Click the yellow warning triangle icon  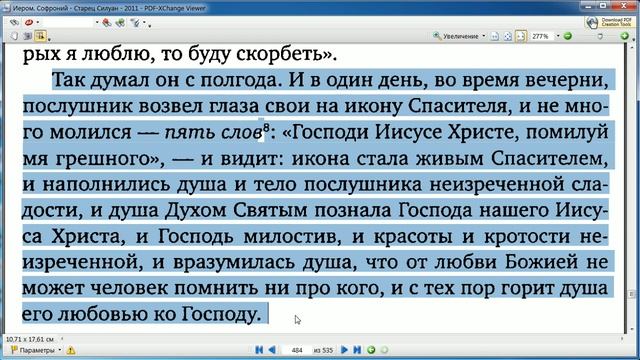point(71,350)
